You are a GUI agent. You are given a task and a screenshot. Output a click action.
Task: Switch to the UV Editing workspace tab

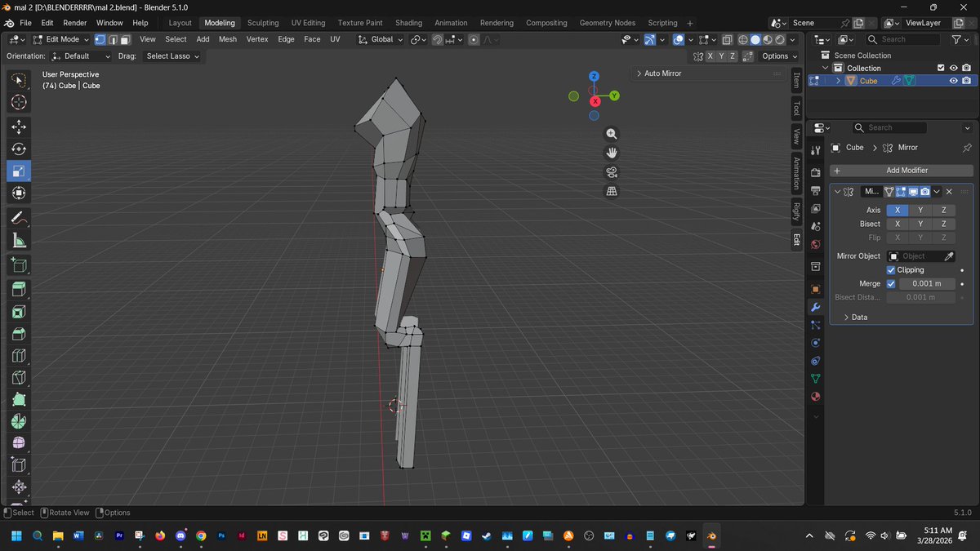pos(308,23)
